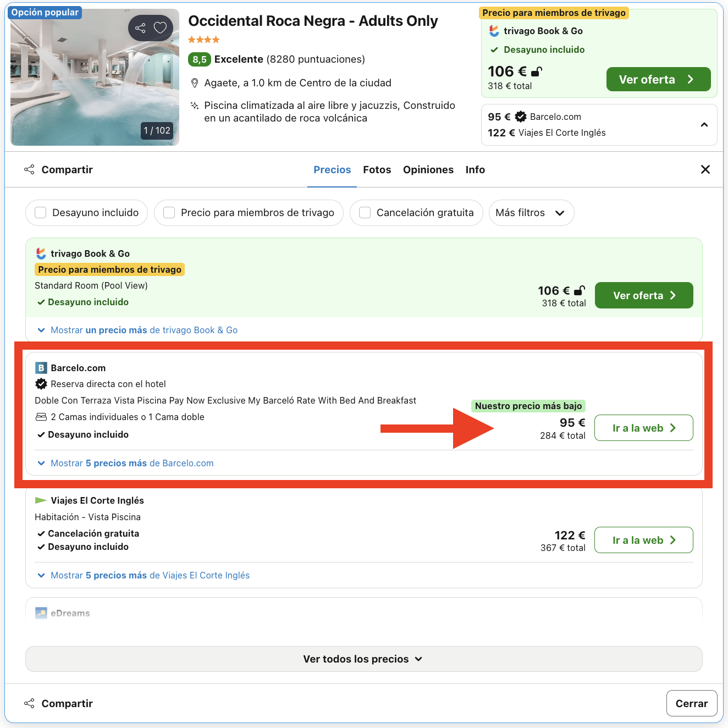Save hotel using the heart icon
This screenshot has width=728, height=728.
coord(161,27)
